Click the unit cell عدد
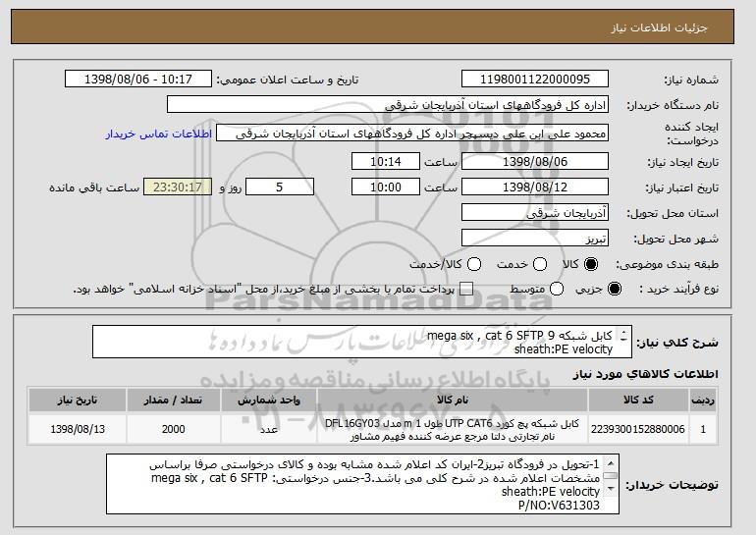 click(x=269, y=429)
